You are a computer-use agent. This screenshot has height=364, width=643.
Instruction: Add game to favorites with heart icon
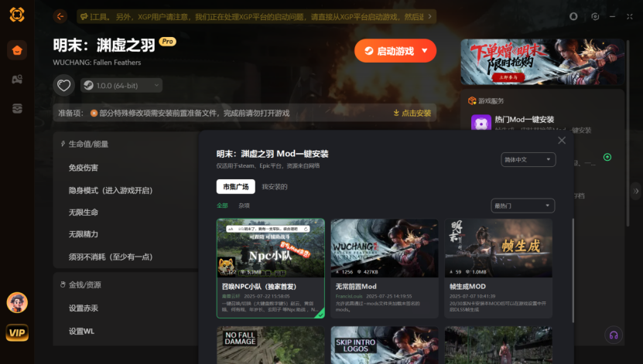coord(64,85)
